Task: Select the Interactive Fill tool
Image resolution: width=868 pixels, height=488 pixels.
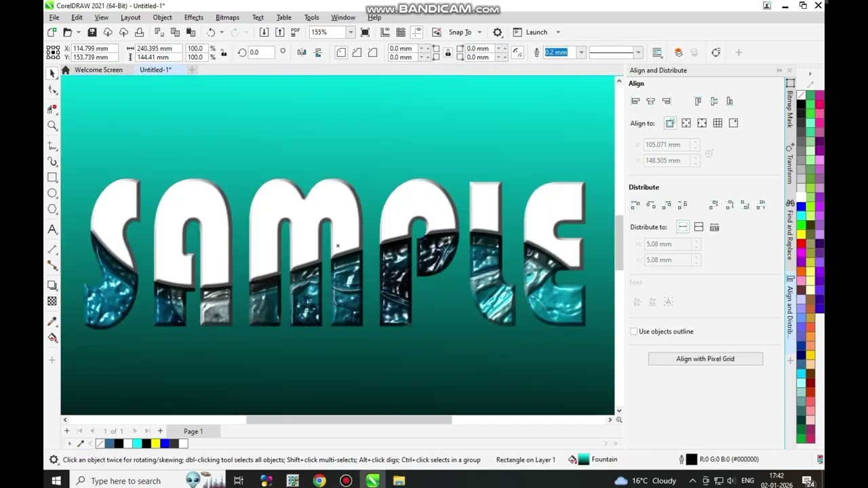Action: [52, 338]
